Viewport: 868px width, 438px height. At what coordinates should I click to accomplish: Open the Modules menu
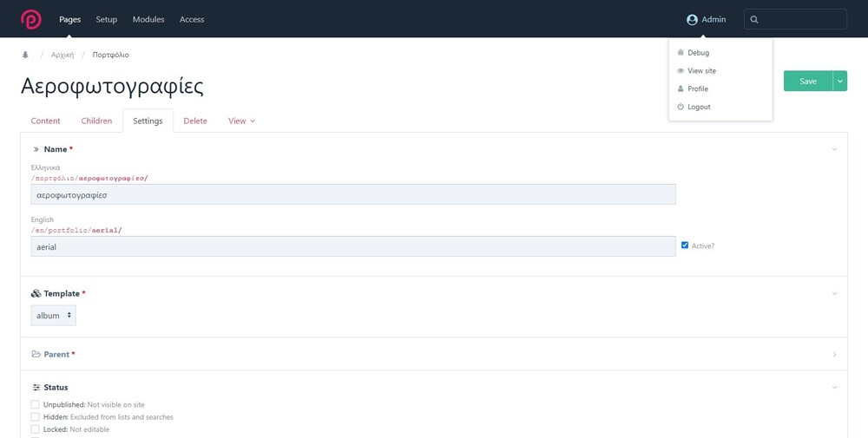pyautogui.click(x=148, y=19)
